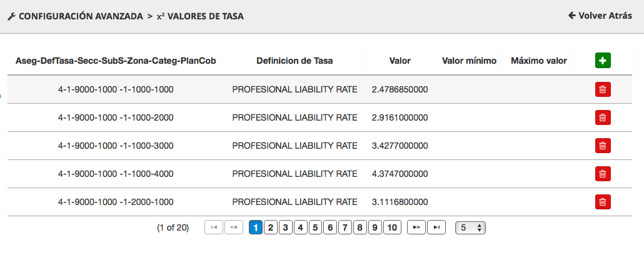This screenshot has width=644, height=255.
Task: Go to the next page arrow
Action: (416, 227)
